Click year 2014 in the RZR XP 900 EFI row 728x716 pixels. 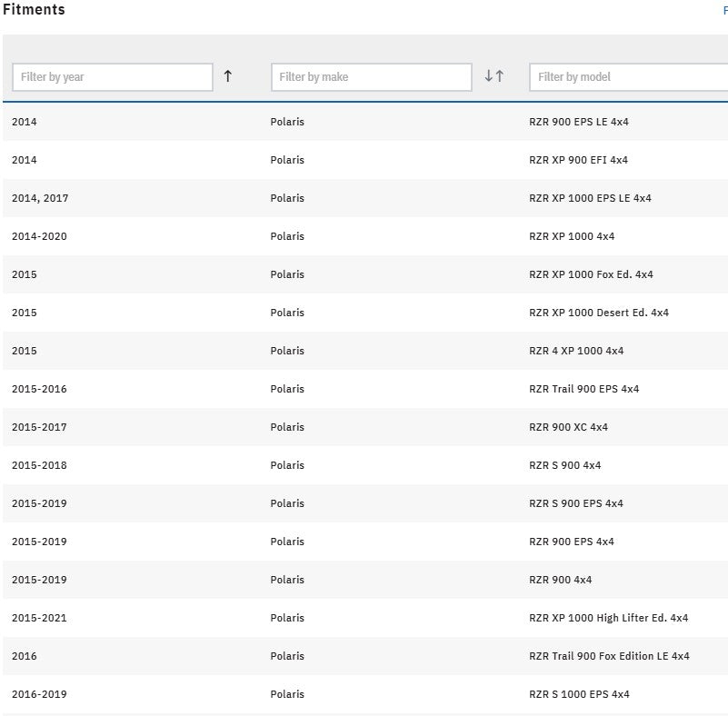(x=25, y=160)
